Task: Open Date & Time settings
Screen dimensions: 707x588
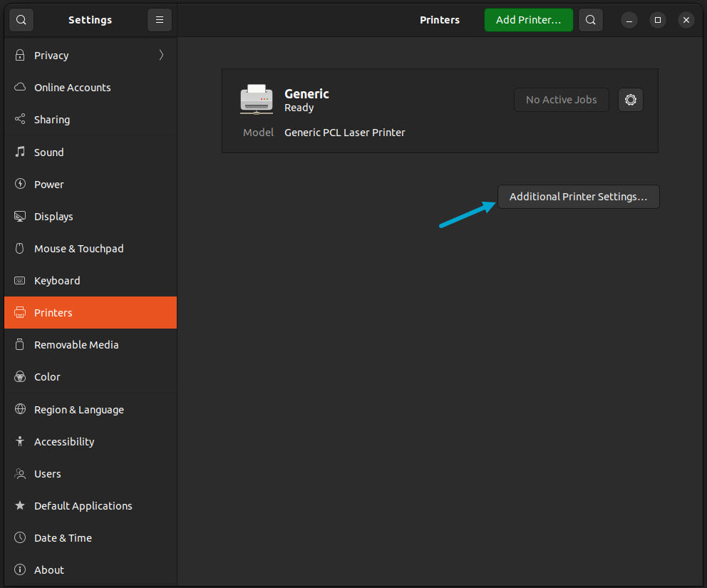Action: pyautogui.click(x=61, y=537)
